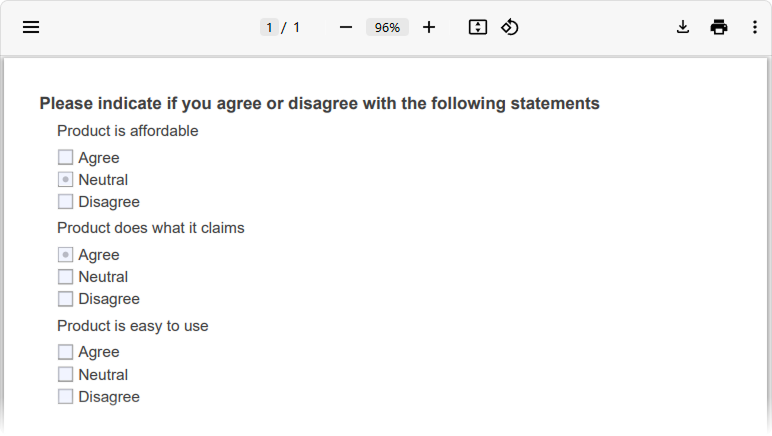Open the sidebar hamburger menu

(31, 27)
